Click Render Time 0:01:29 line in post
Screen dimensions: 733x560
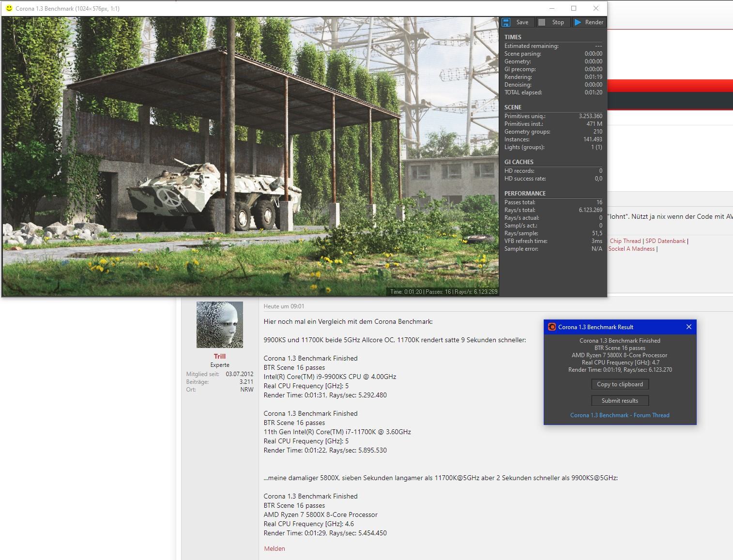click(325, 533)
